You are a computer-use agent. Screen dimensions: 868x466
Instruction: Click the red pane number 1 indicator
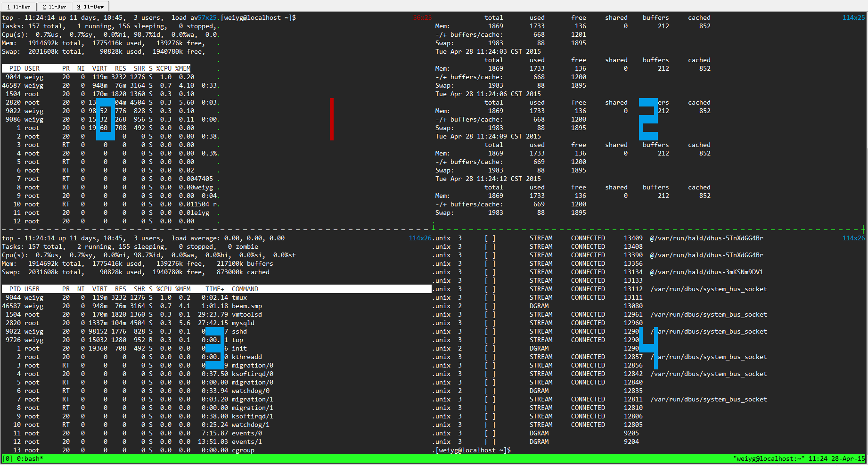pos(332,119)
